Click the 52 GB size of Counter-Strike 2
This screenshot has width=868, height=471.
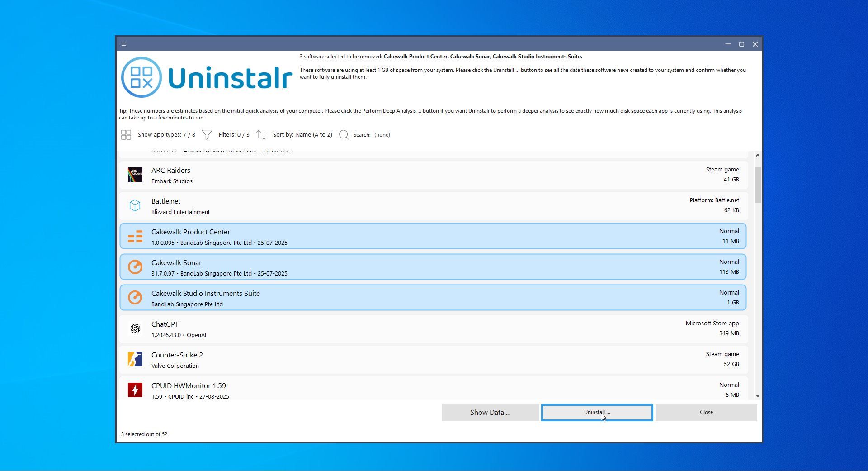pos(731,364)
